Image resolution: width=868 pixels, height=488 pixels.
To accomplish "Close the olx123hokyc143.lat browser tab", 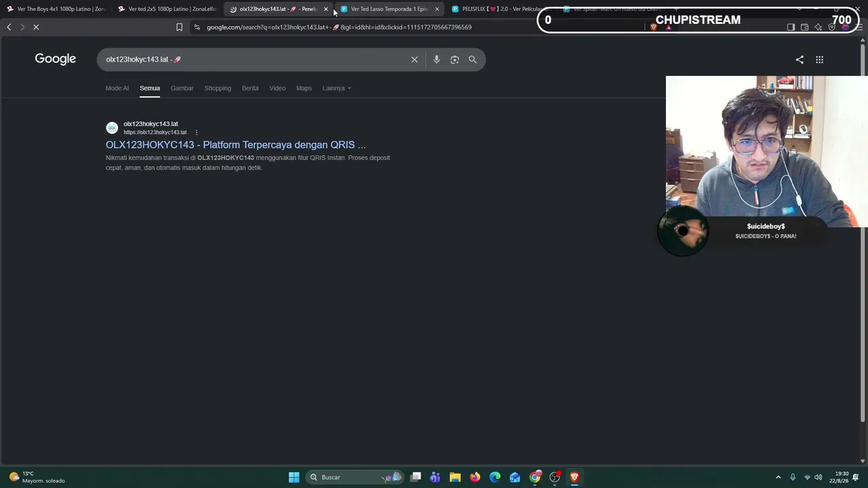I will click(325, 9).
